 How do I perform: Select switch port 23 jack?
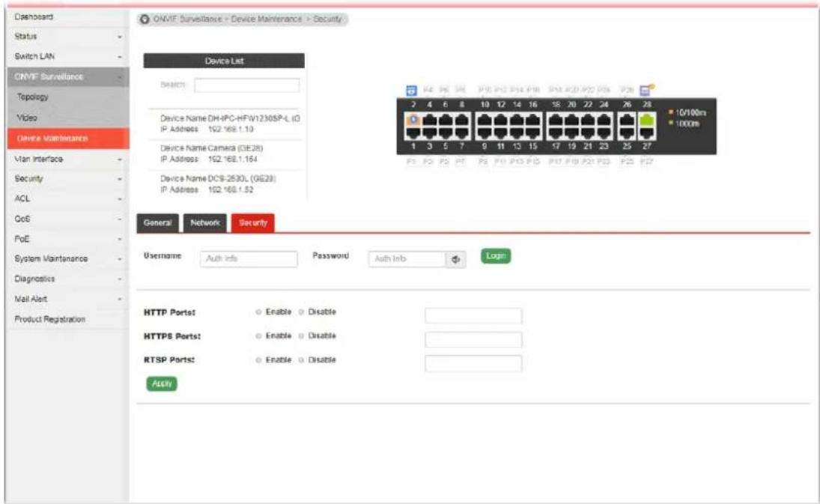604,133
